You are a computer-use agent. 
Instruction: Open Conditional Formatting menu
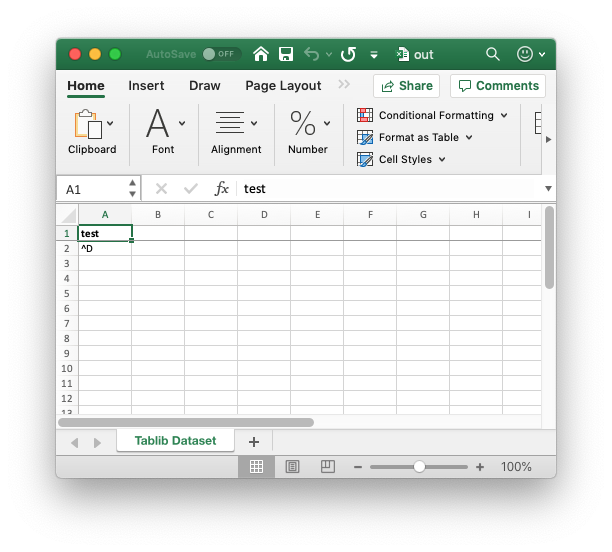point(432,116)
